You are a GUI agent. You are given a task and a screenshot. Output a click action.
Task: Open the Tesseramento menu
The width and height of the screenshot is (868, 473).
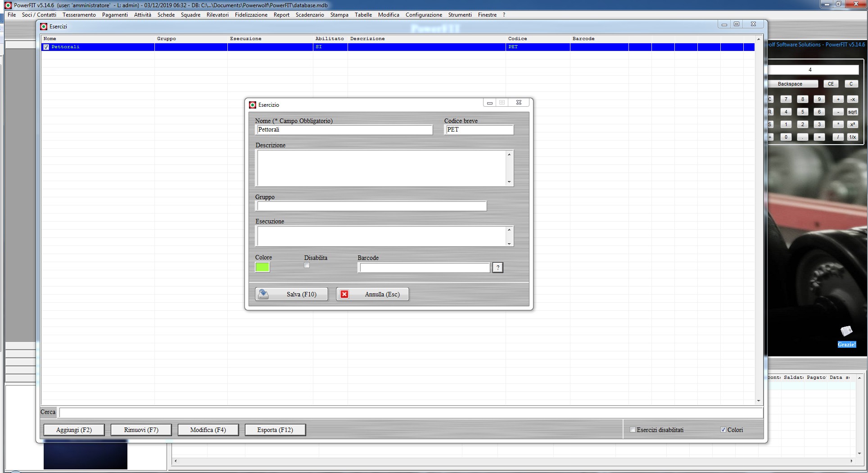(79, 15)
